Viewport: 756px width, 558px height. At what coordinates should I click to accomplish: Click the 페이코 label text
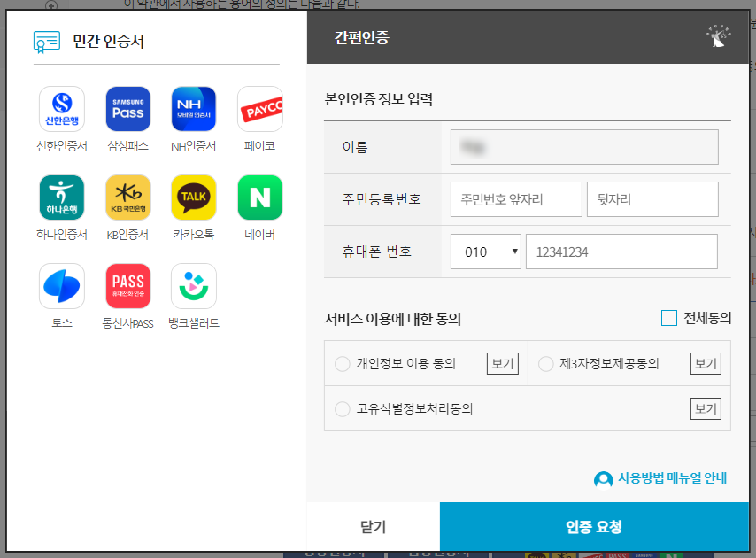click(260, 146)
